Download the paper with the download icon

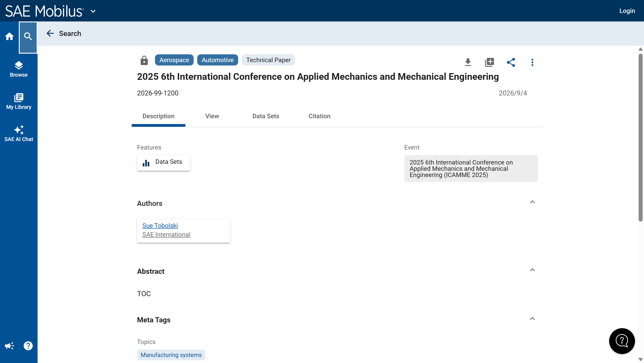click(x=468, y=62)
